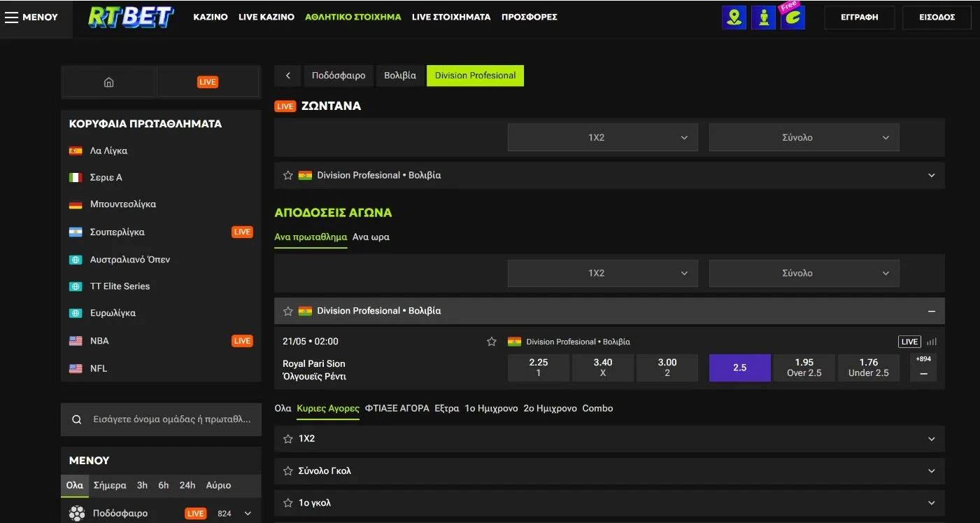Star the 1ο γκολ market

pos(287,503)
